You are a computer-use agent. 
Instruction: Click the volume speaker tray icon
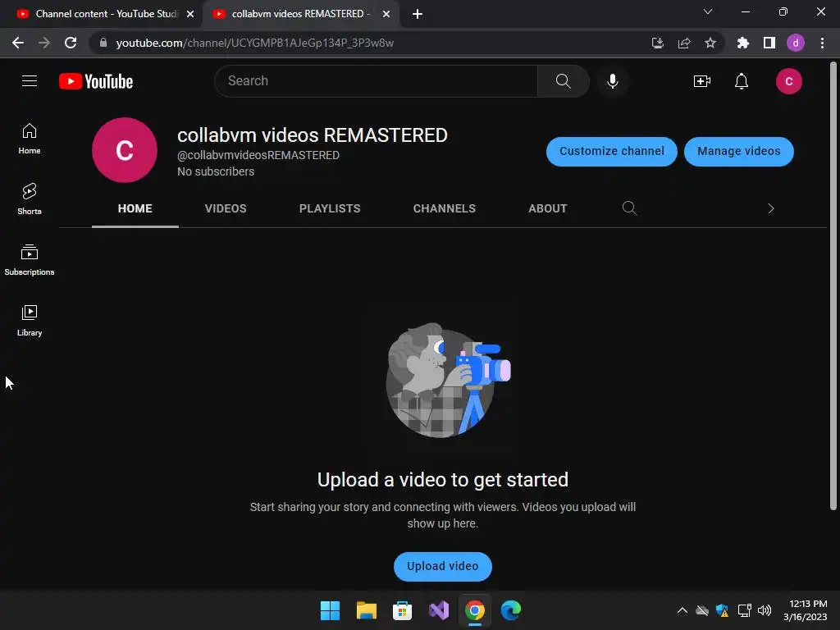coord(765,610)
